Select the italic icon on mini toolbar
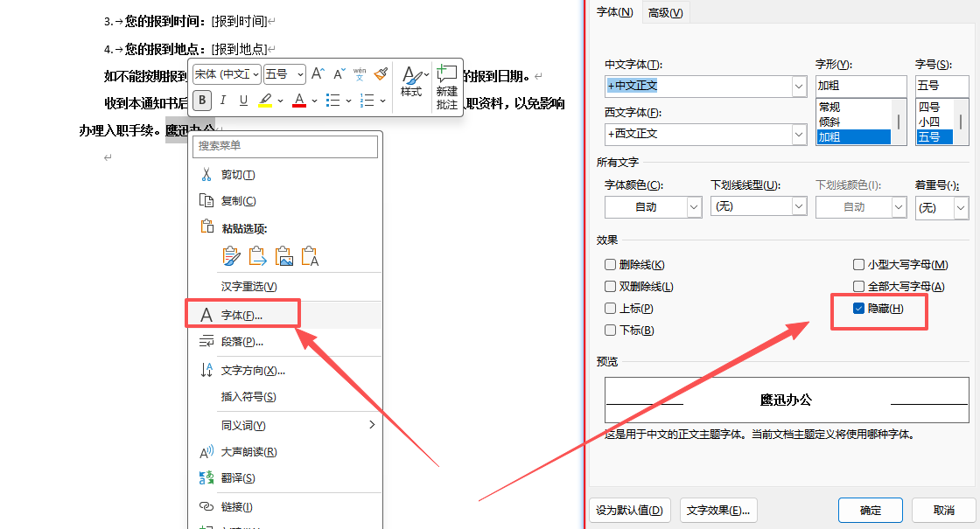980x529 pixels. [223, 100]
